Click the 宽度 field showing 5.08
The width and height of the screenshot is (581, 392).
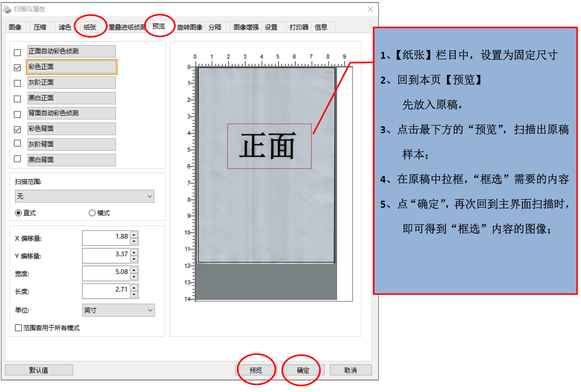[106, 274]
